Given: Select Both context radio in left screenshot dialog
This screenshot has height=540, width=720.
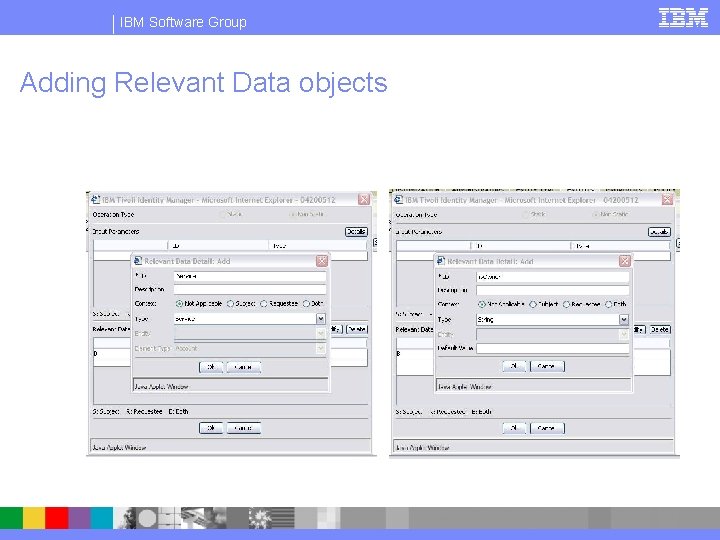Looking at the screenshot, I should pyautogui.click(x=306, y=304).
